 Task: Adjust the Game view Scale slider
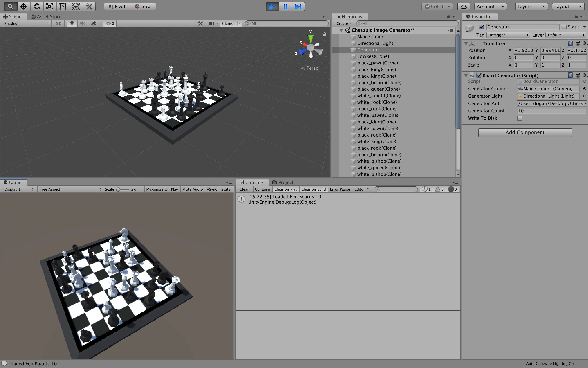click(x=119, y=189)
